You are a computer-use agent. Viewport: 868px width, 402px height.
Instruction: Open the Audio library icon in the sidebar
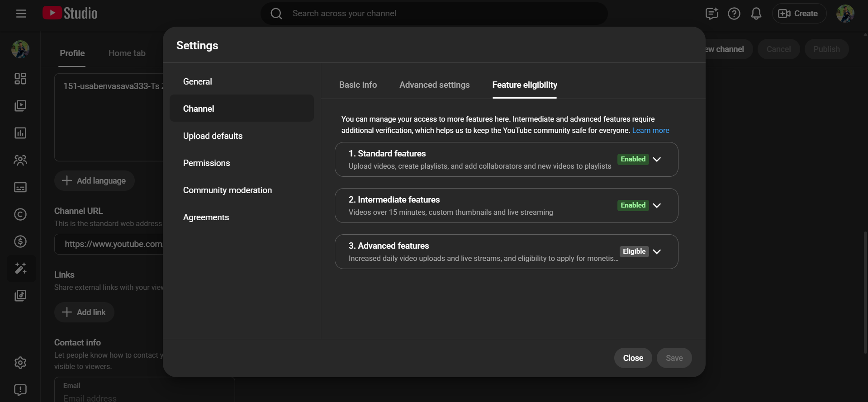(x=20, y=296)
